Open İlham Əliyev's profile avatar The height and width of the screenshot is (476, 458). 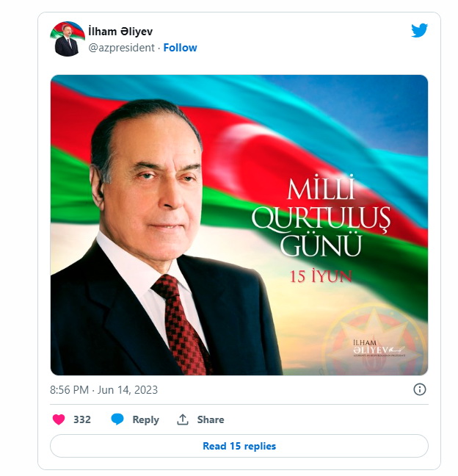67,39
